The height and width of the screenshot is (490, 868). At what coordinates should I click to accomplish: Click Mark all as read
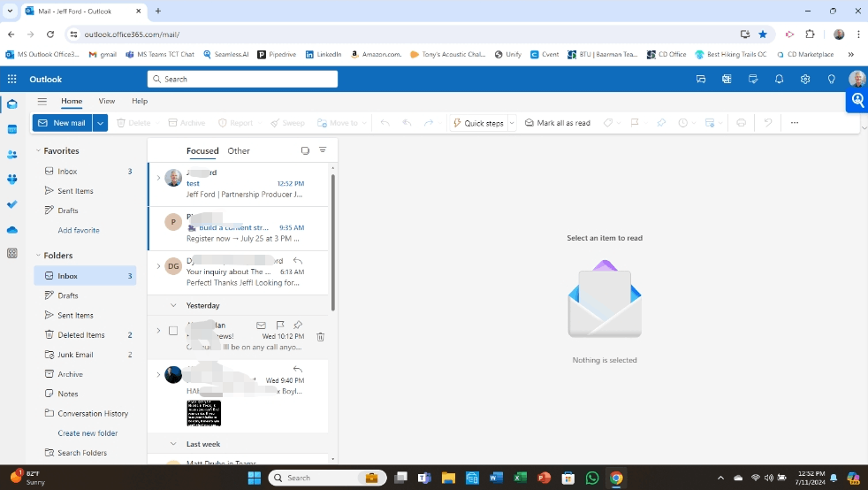click(558, 123)
